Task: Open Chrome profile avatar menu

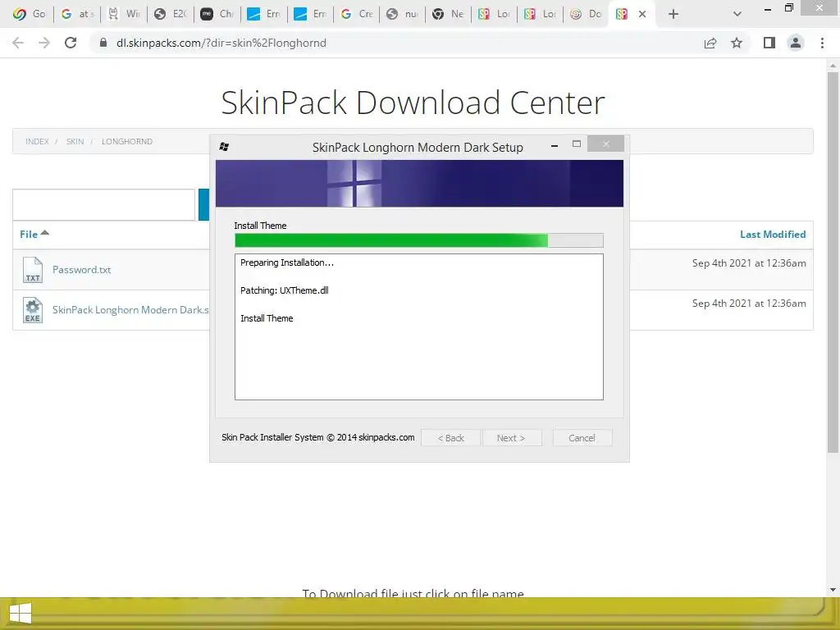Action: pos(796,43)
